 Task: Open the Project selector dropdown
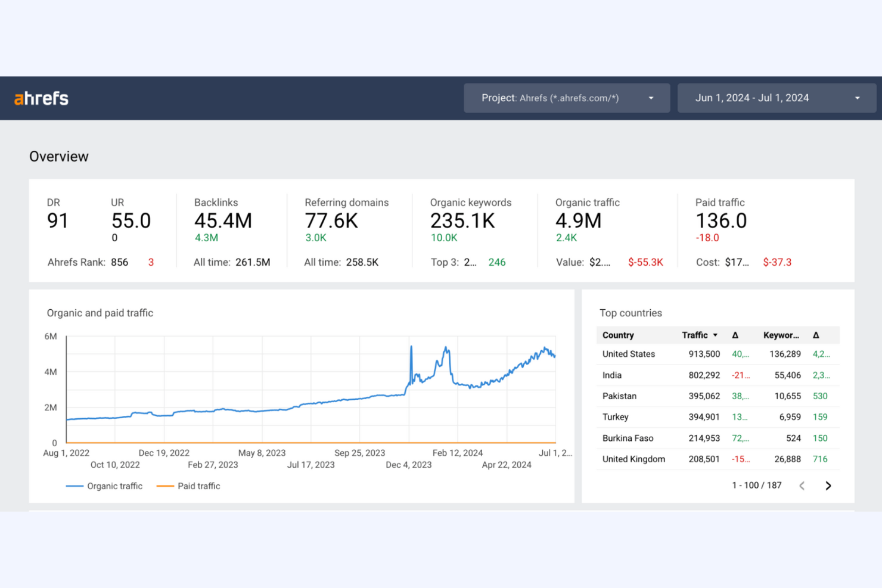pos(566,98)
